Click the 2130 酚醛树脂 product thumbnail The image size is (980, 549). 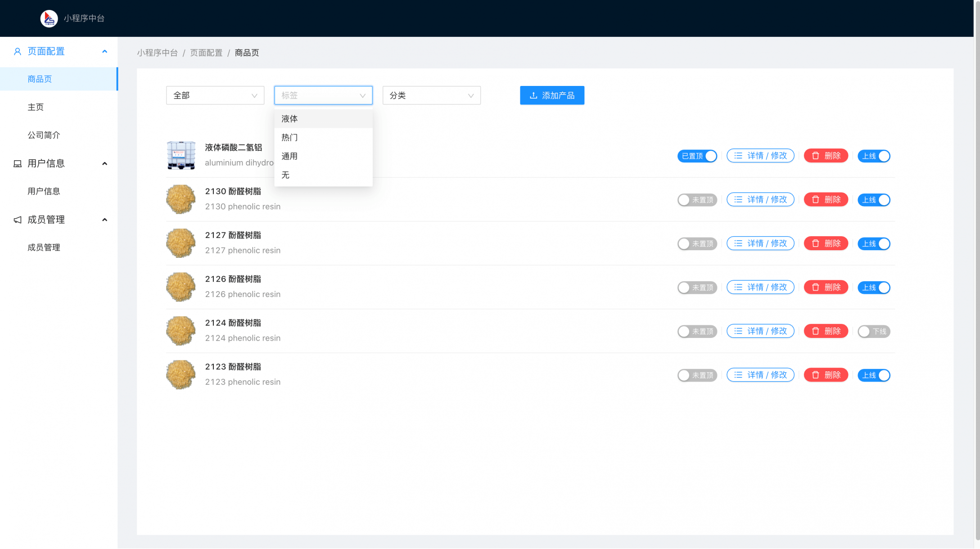181,199
